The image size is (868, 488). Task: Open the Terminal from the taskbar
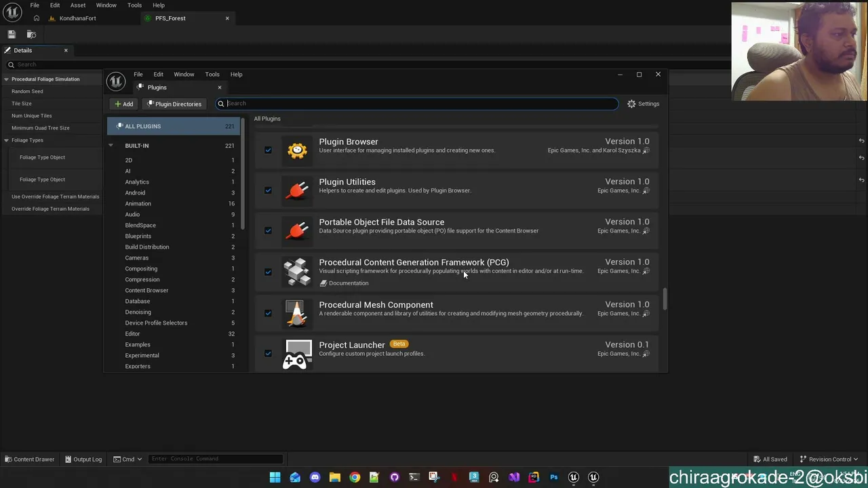[414, 477]
